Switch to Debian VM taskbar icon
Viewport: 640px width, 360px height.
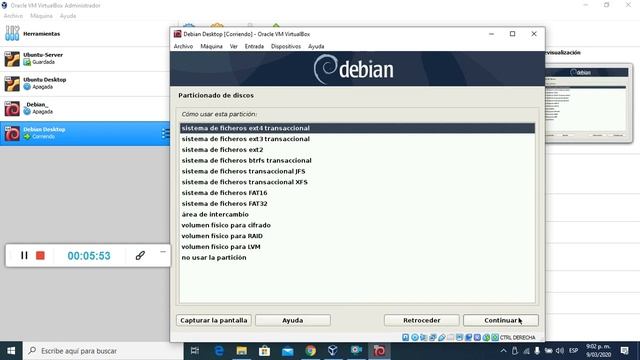379,351
